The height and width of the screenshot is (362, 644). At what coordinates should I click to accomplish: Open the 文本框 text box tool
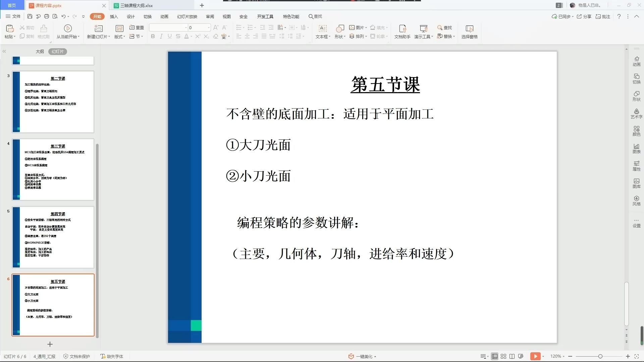coord(322,32)
